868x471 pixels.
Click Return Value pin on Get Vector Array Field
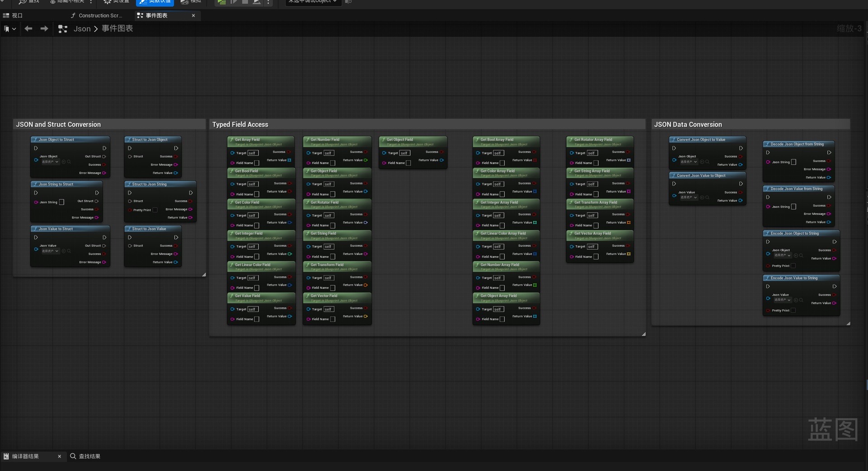pos(629,254)
